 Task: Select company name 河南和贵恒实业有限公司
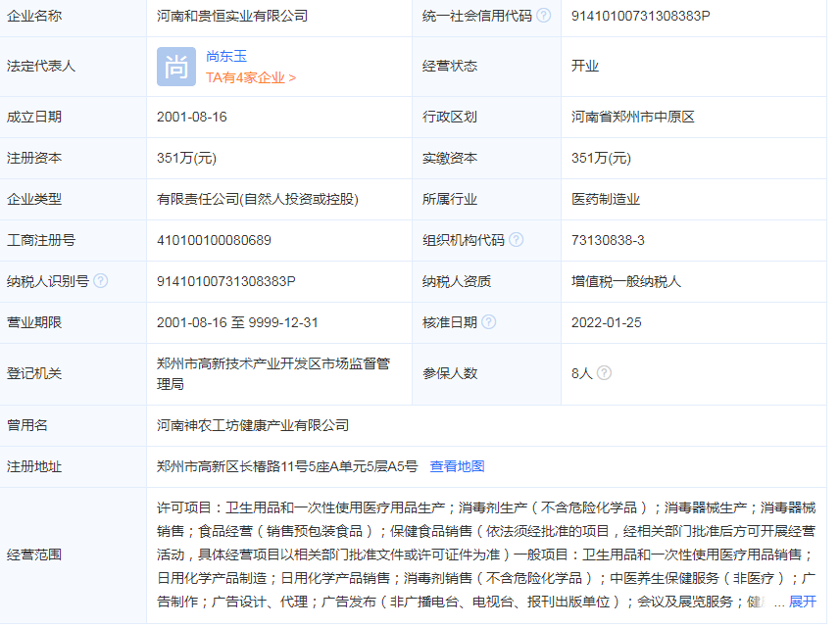coord(232,16)
